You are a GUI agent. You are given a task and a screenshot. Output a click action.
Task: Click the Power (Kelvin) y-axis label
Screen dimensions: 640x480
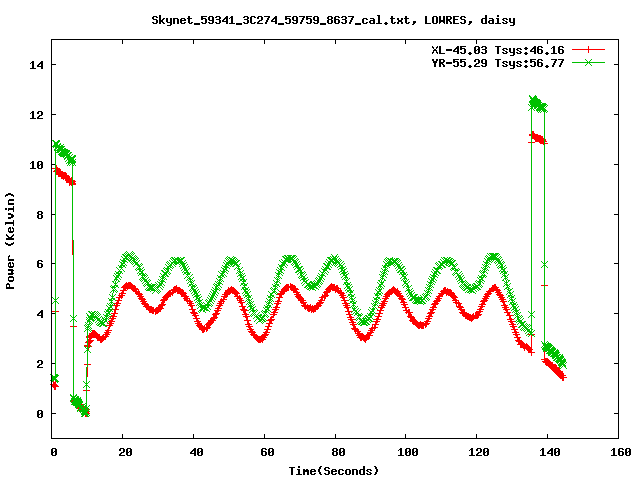[x=10, y=241]
